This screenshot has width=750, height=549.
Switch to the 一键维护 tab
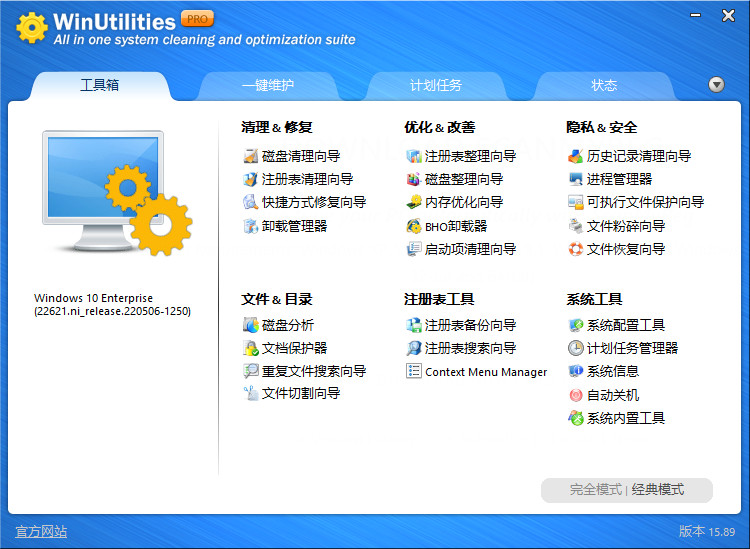tap(268, 86)
